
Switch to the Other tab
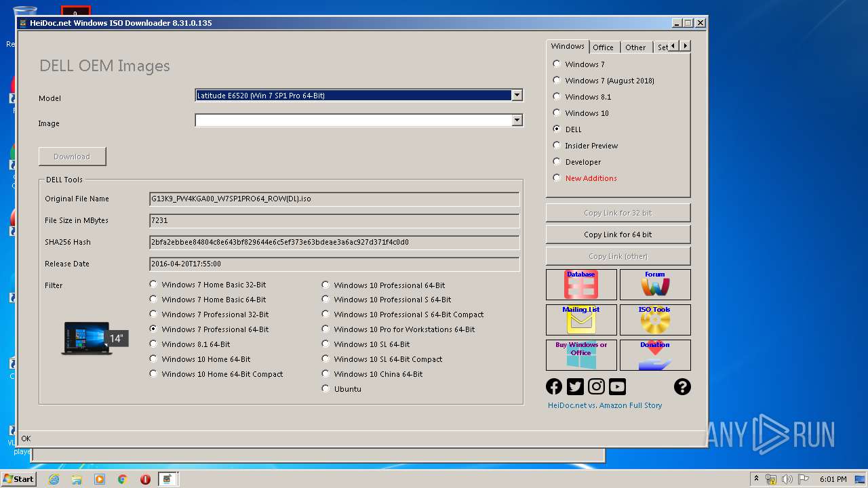click(635, 47)
